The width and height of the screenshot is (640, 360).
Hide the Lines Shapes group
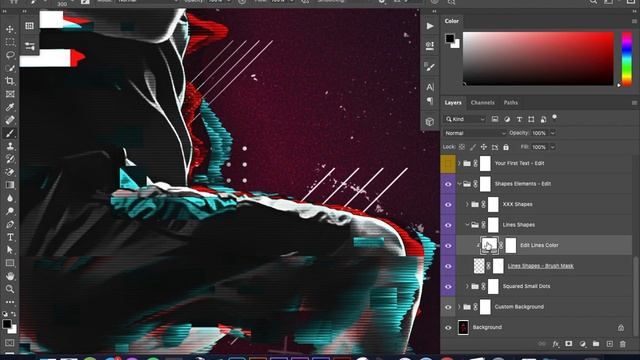[x=448, y=225]
